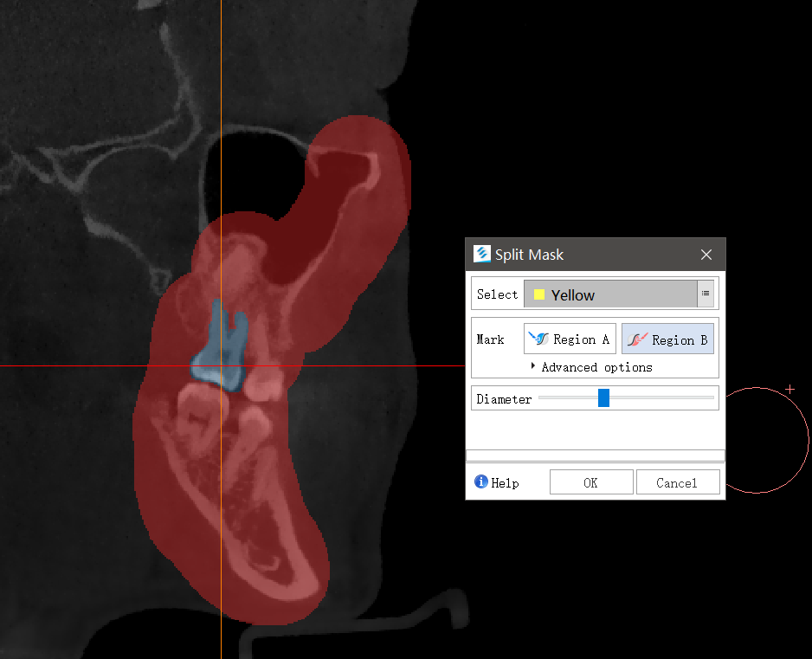This screenshot has height=659, width=812.
Task: Click the Mark label
Action: [490, 339]
